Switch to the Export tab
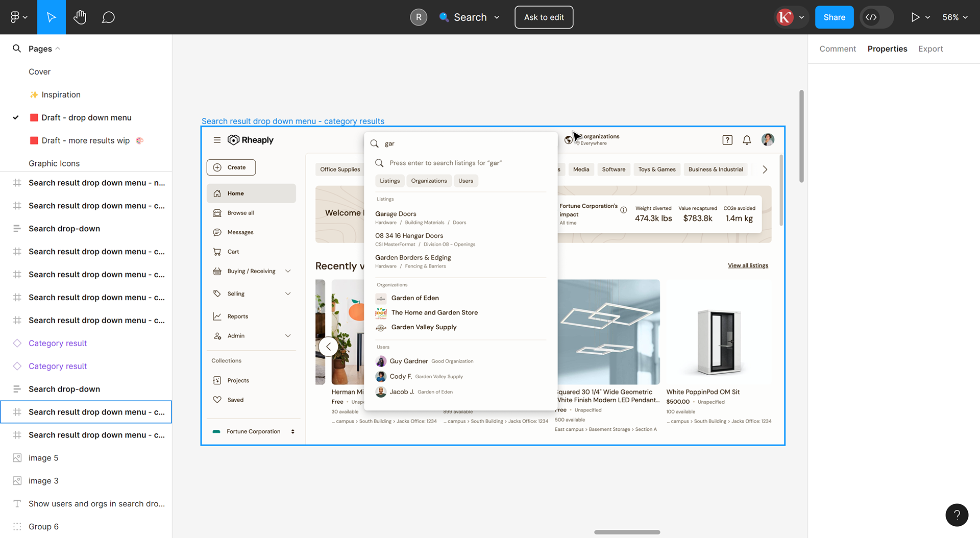 point(930,48)
